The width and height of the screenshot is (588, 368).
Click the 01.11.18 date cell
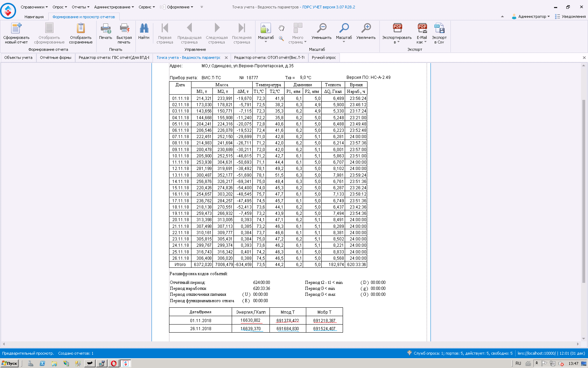point(180,98)
